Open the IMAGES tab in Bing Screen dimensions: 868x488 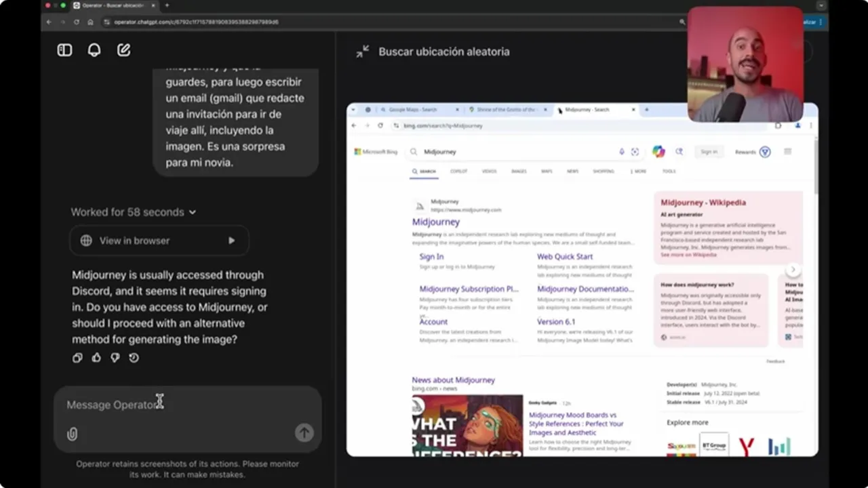pyautogui.click(x=519, y=171)
